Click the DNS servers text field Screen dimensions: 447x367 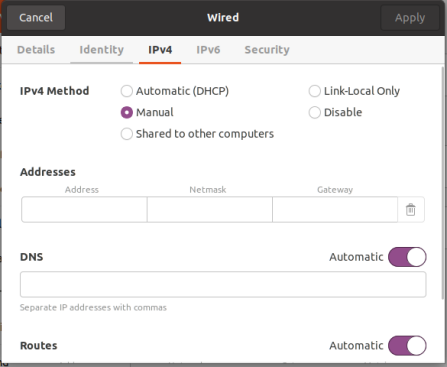(x=223, y=284)
